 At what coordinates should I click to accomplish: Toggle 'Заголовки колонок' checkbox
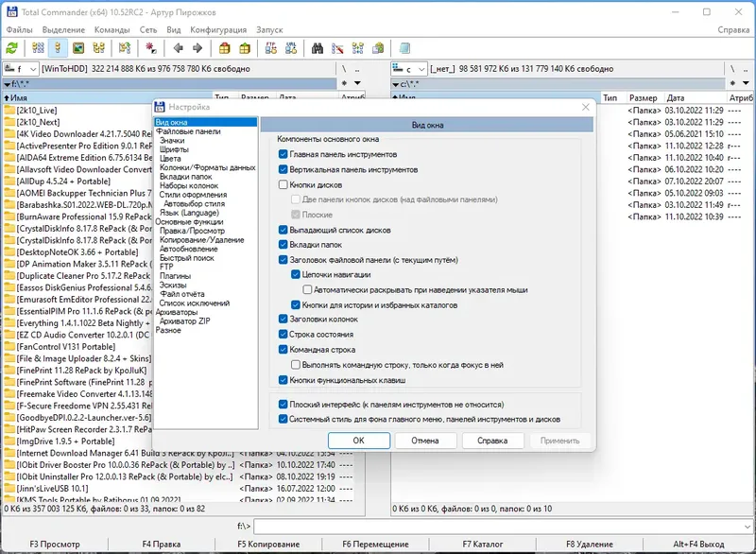(283, 319)
